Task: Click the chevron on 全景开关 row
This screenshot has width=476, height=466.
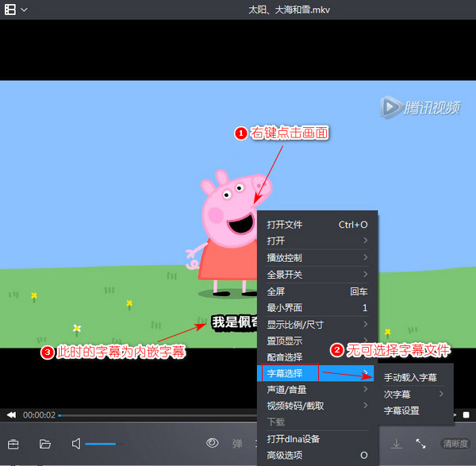Action: (366, 275)
